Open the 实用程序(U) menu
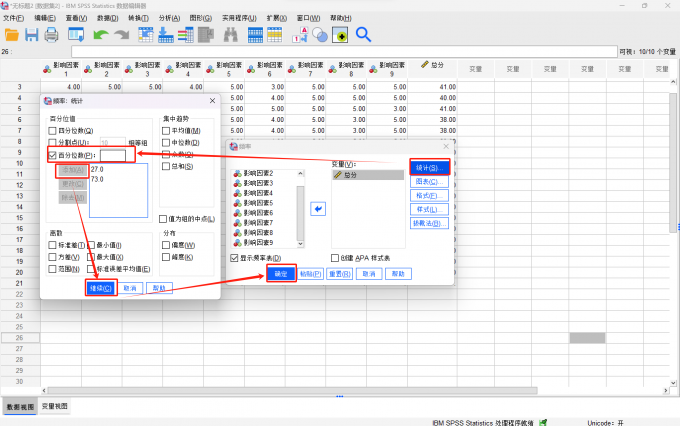This screenshot has width=680, height=426. point(239,18)
